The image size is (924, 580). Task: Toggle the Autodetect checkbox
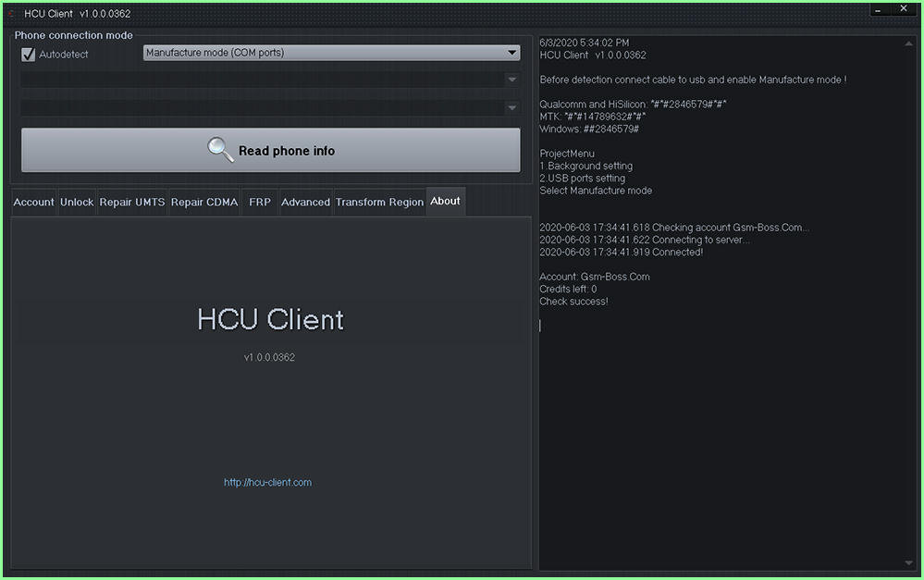[x=29, y=55]
